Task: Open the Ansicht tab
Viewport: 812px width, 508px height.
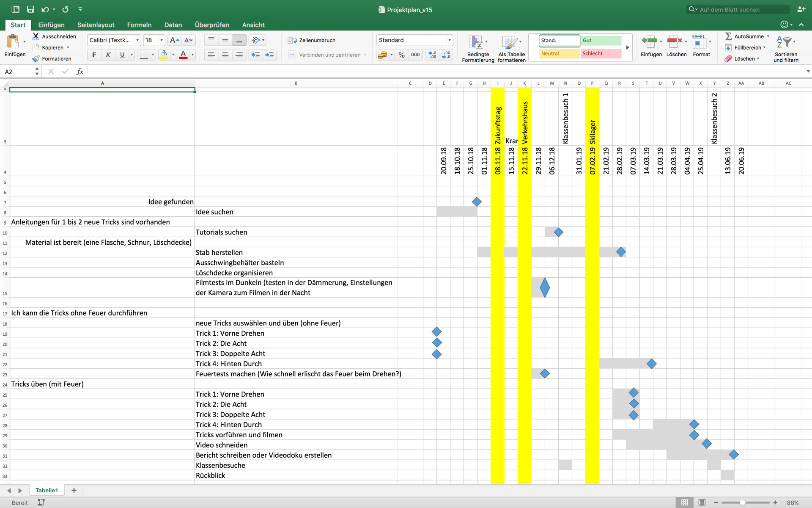Action: [x=253, y=25]
